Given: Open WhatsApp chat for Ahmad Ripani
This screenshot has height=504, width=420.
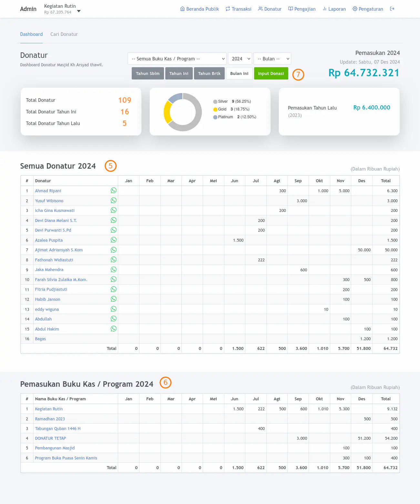Looking at the screenshot, I should [114, 190].
